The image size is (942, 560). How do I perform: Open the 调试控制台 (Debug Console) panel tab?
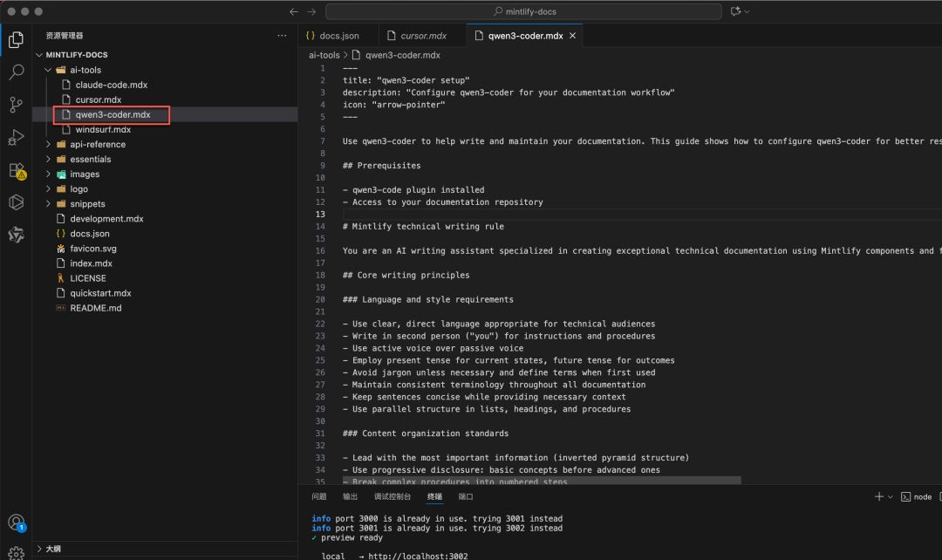click(x=392, y=496)
